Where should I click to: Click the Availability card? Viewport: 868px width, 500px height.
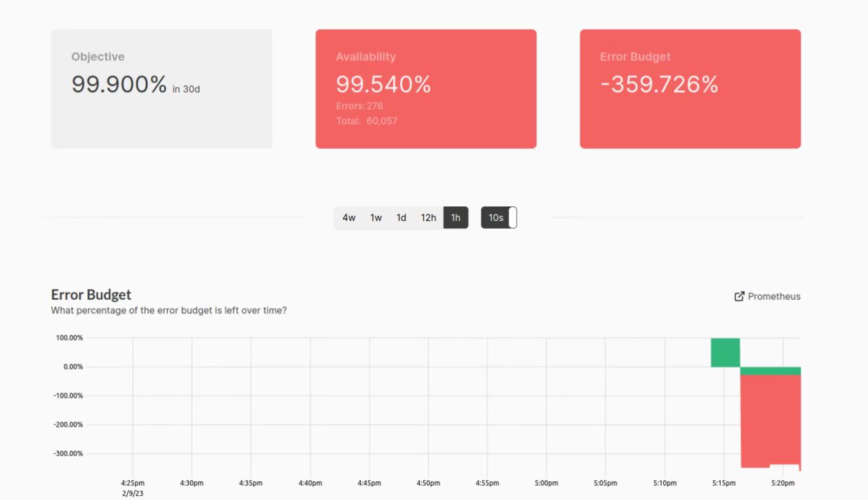426,89
